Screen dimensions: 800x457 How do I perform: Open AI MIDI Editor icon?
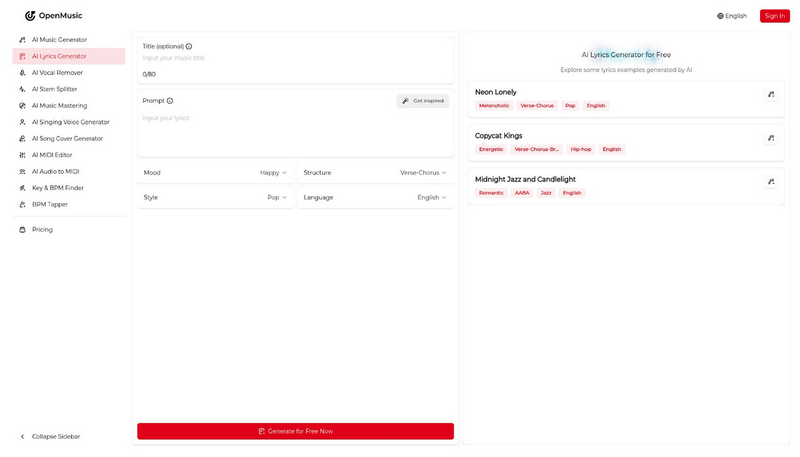[x=22, y=155]
